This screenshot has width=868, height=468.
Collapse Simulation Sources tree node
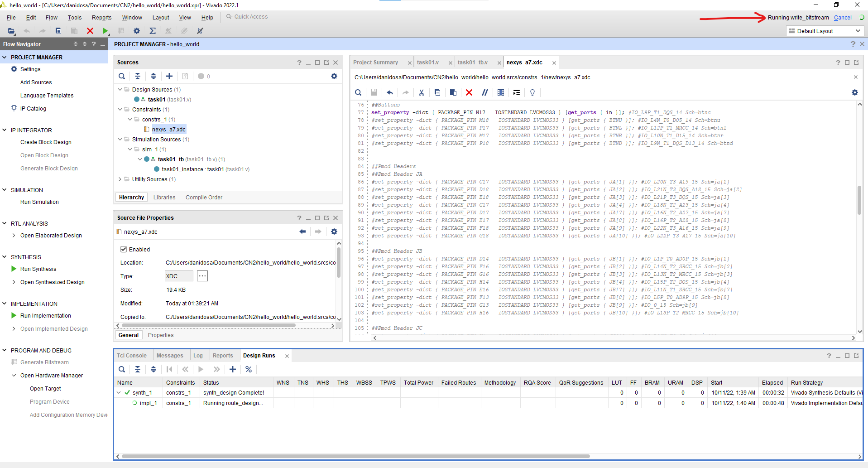(x=120, y=140)
